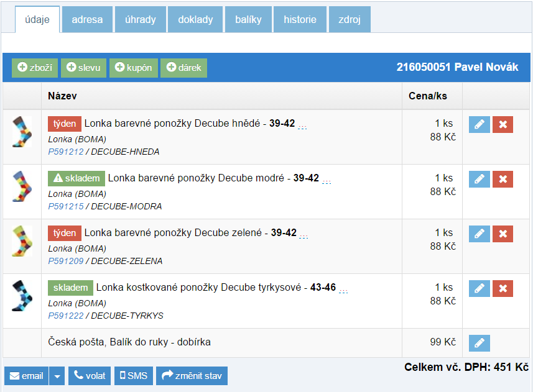Open product link P591212

pos(65,152)
